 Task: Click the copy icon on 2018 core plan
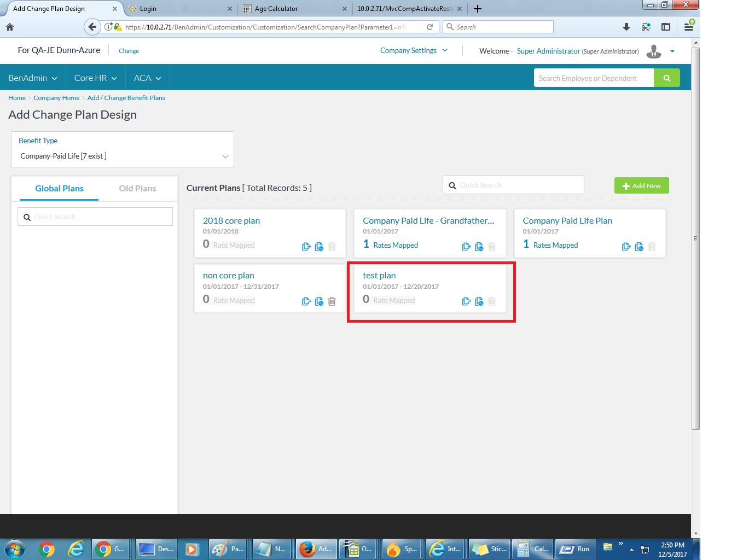tap(306, 247)
